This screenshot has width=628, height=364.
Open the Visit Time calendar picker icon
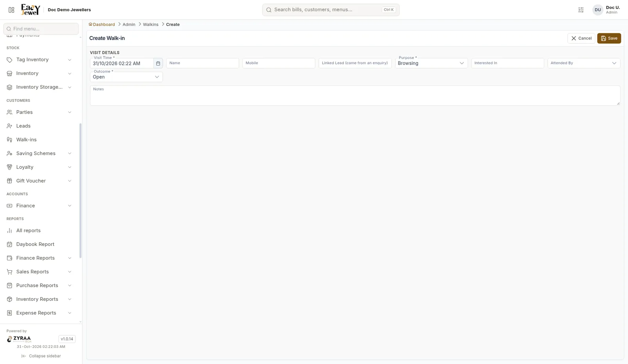click(x=158, y=63)
